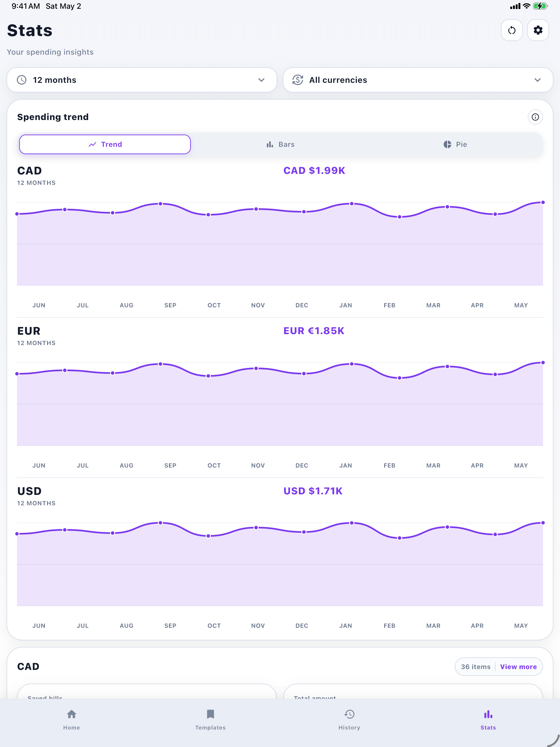The width and height of the screenshot is (560, 747).
Task: Click the clock icon beside 12 months
Action: coord(22,80)
